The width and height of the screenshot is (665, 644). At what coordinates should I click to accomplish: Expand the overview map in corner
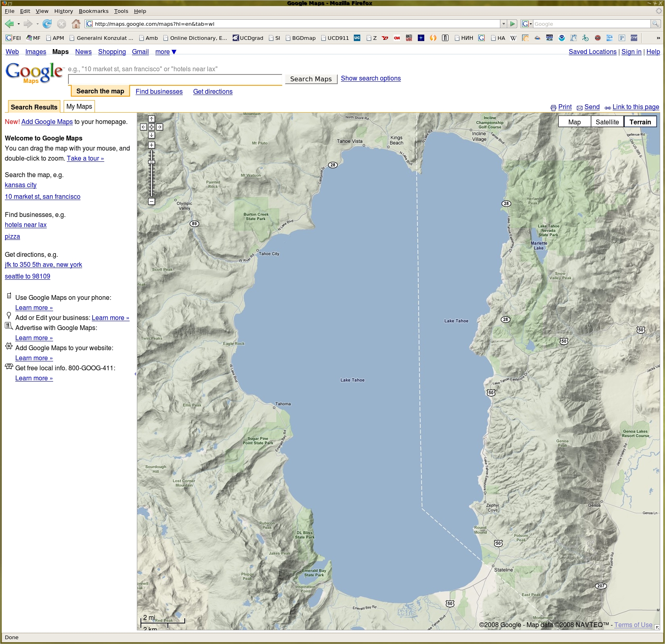point(657,627)
